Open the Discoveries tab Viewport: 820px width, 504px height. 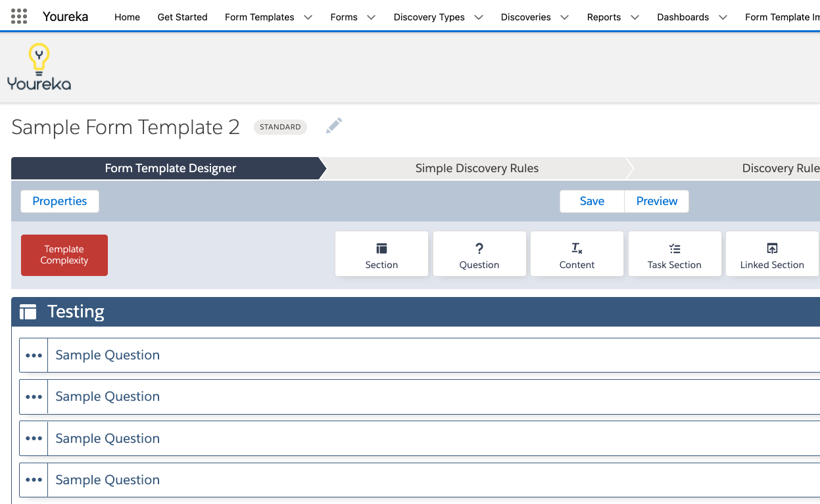(526, 17)
